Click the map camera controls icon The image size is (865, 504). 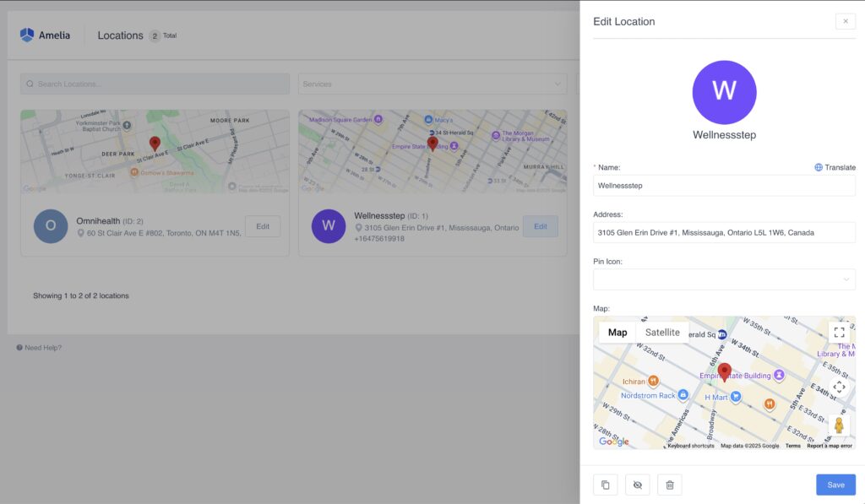[838, 387]
